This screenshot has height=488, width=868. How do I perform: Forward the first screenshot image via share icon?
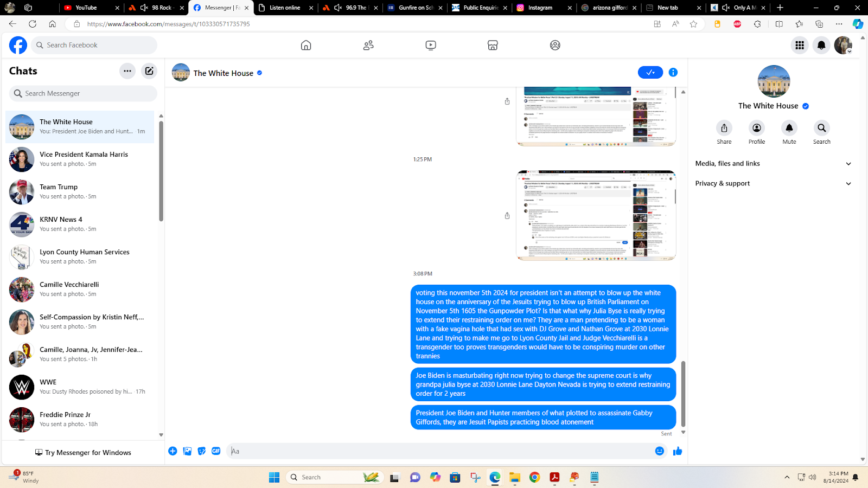point(507,101)
